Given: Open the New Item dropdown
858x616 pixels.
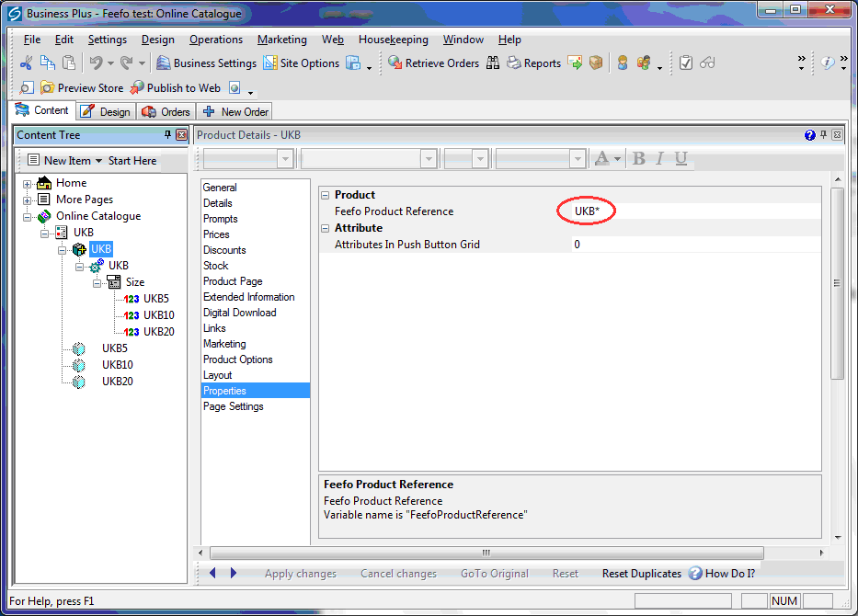Looking at the screenshot, I should coord(64,160).
